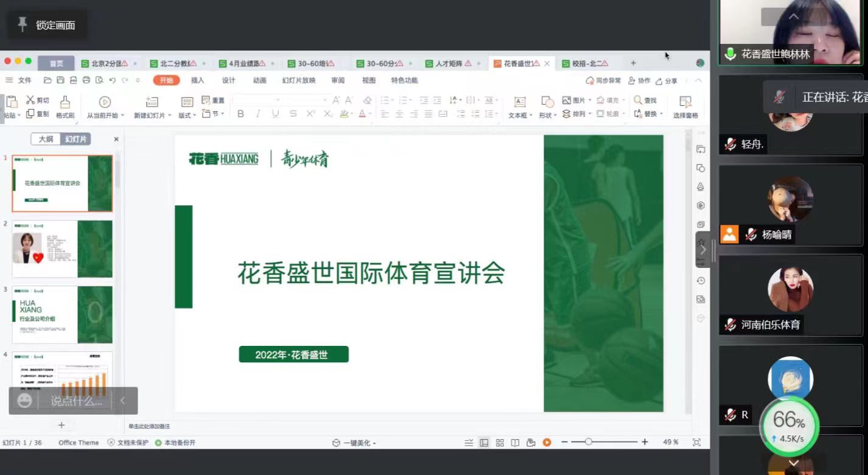The image size is (868, 475).
Task: Switch to slide sorter grid view icon
Action: [x=500, y=443]
